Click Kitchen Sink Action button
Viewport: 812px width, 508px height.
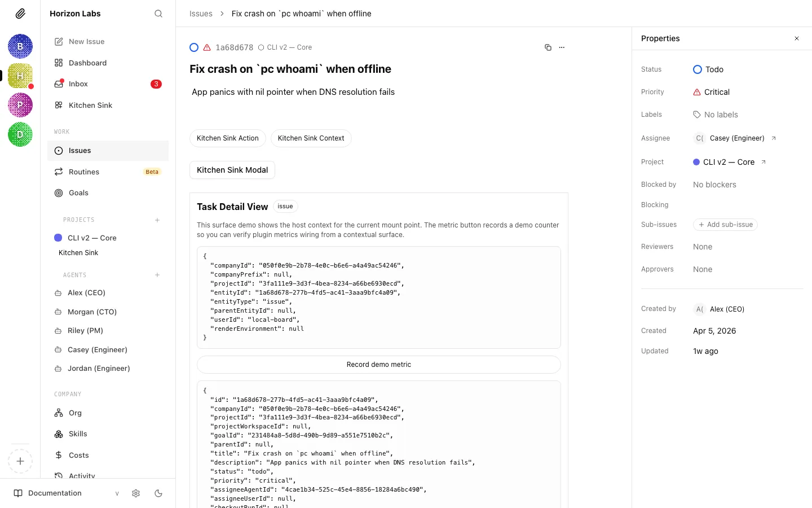coord(228,138)
